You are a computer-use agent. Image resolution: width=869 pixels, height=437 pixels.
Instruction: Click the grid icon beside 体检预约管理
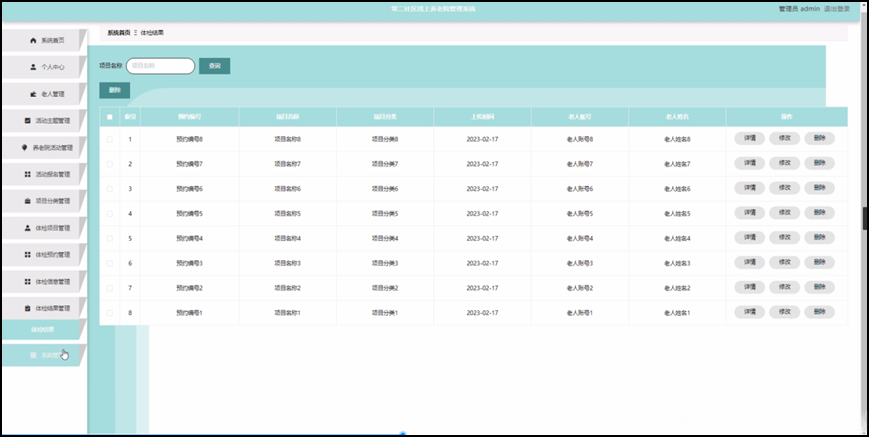tap(28, 255)
